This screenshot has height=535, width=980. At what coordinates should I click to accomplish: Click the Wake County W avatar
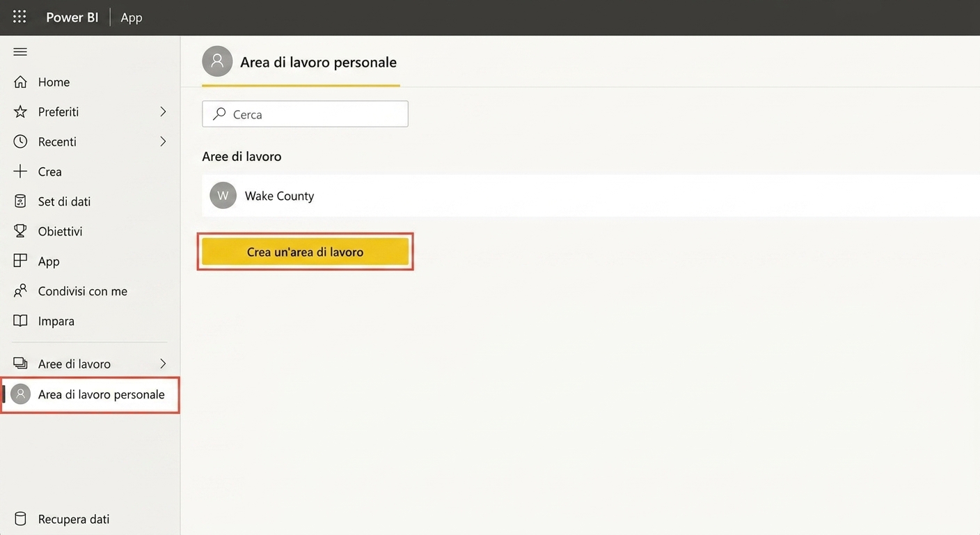[x=223, y=196]
